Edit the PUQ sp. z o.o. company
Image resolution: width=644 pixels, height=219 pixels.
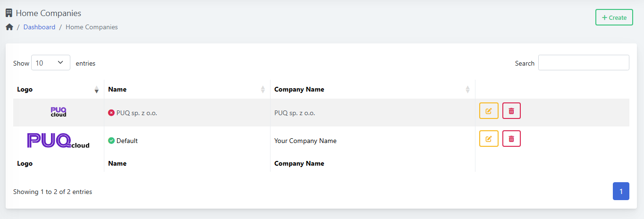pyautogui.click(x=489, y=111)
